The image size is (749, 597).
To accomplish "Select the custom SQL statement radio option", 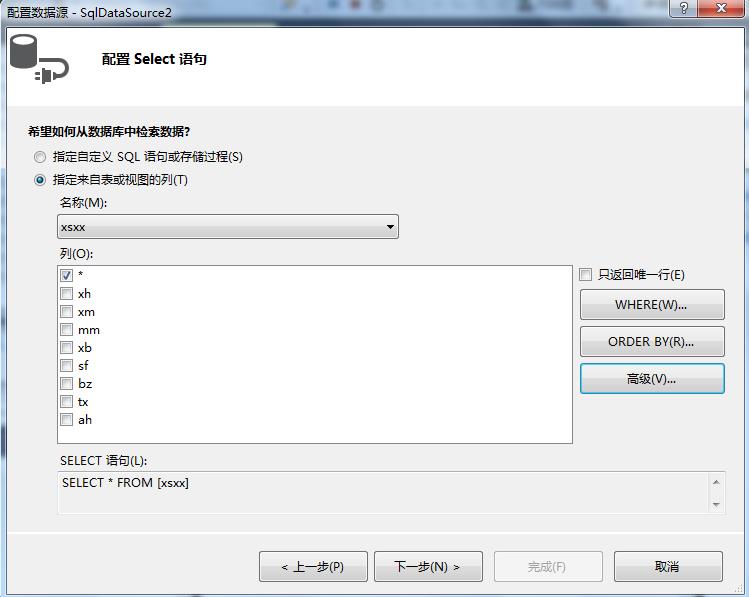I will pos(40,157).
